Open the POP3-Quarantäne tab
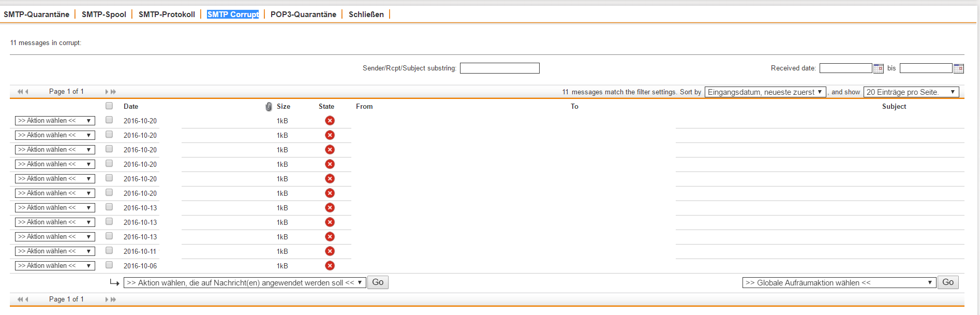Viewport: 980px width, 315px height. point(303,15)
